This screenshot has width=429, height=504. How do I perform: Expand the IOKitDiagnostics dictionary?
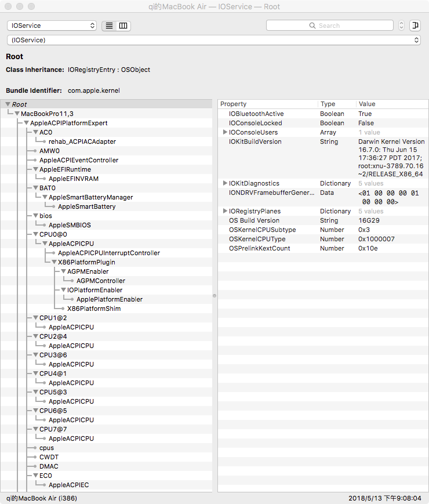(225, 183)
